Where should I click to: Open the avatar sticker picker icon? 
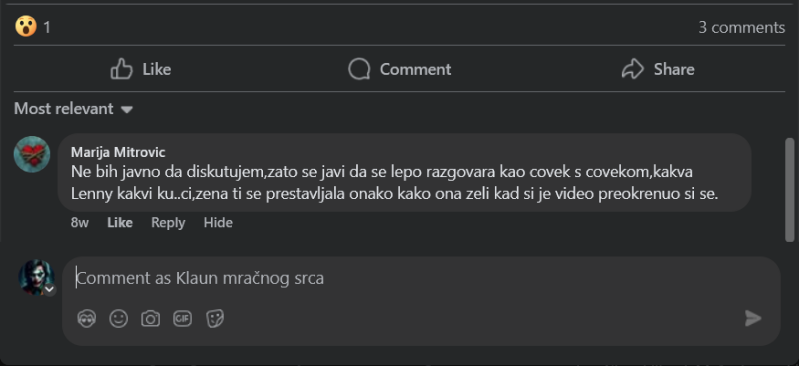tap(87, 319)
